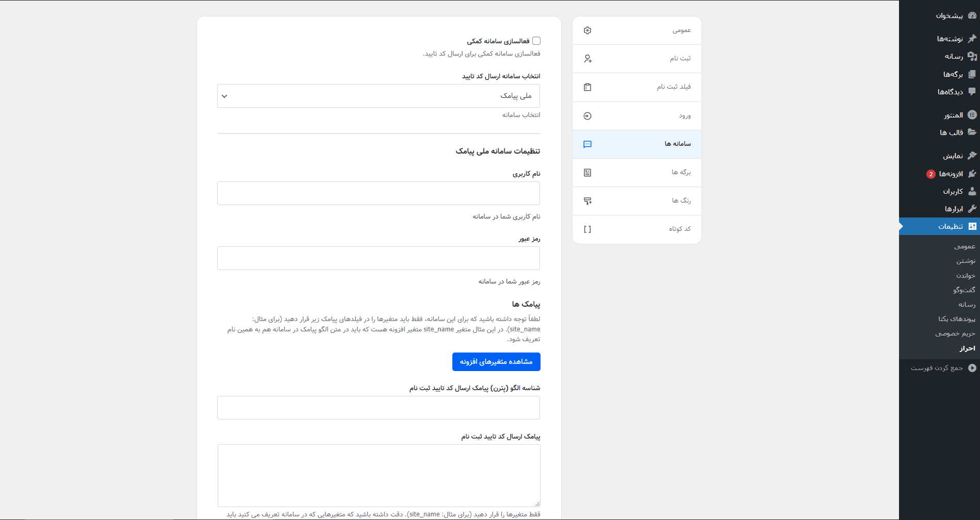Click the مشاهده متغیرهای افزونه button
This screenshot has height=520, width=980.
[x=496, y=362]
